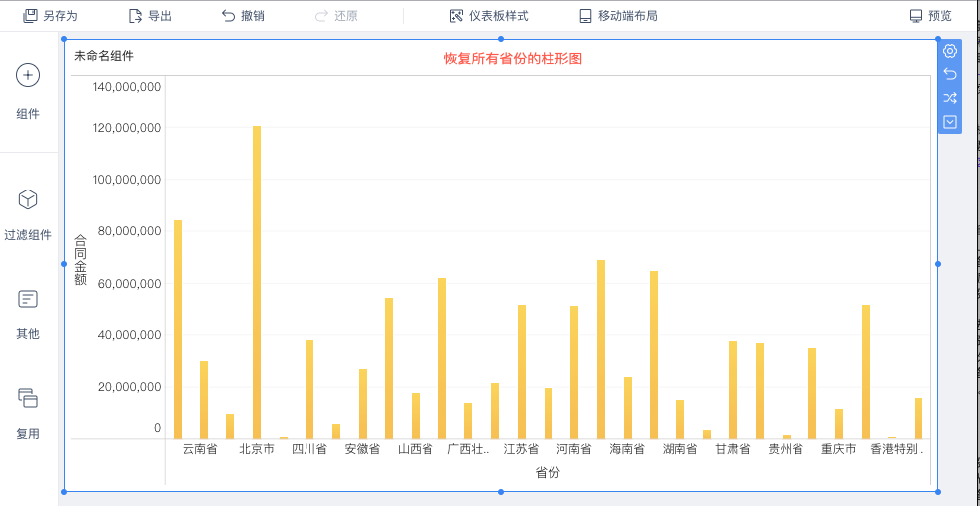Click the 未命名组件 component title
The width and height of the screenshot is (980, 506).
pos(104,55)
